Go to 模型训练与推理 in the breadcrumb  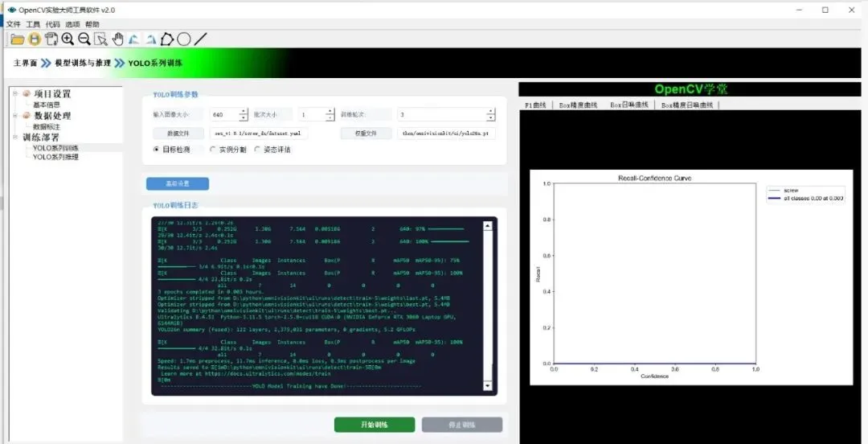coord(83,63)
